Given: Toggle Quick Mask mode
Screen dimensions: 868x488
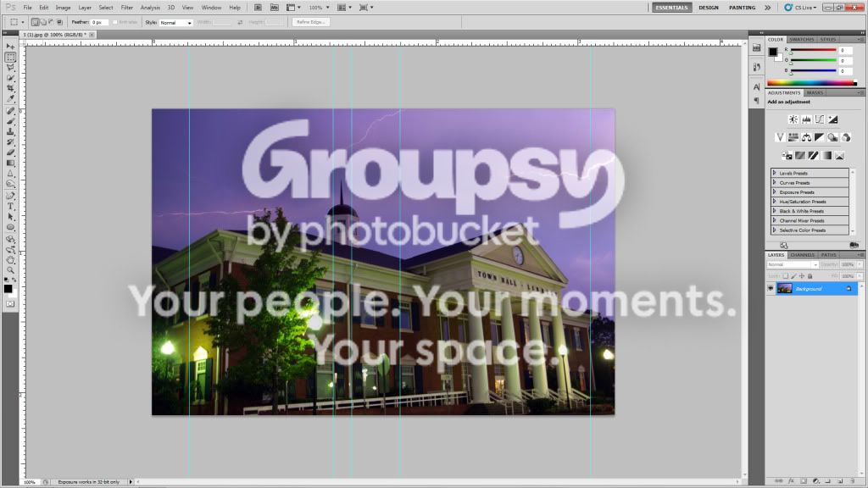Looking at the screenshot, I should [x=10, y=304].
